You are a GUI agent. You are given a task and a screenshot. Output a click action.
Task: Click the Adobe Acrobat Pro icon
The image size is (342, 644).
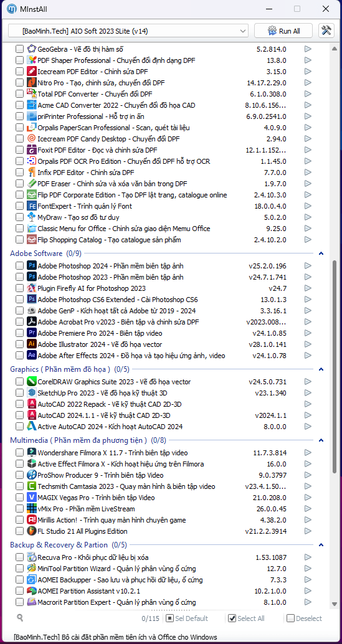point(32,321)
